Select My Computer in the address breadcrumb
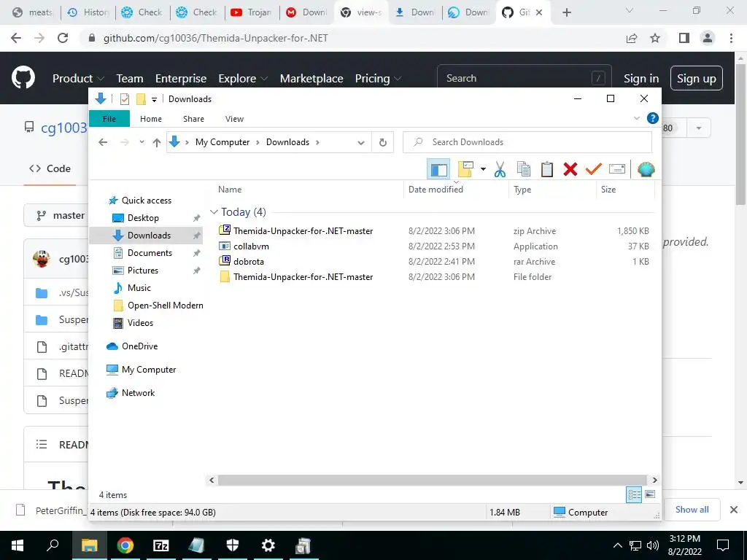Viewport: 747px width, 560px height. click(222, 142)
